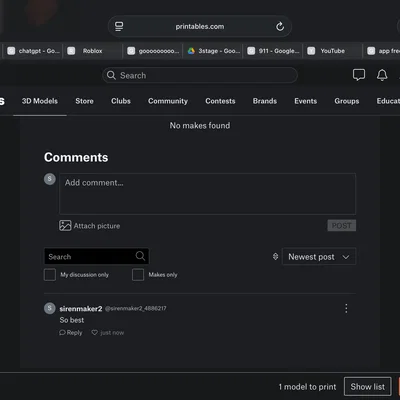Viewport: 400px width, 400px height.
Task: Click the POST comment button
Action: (x=342, y=226)
